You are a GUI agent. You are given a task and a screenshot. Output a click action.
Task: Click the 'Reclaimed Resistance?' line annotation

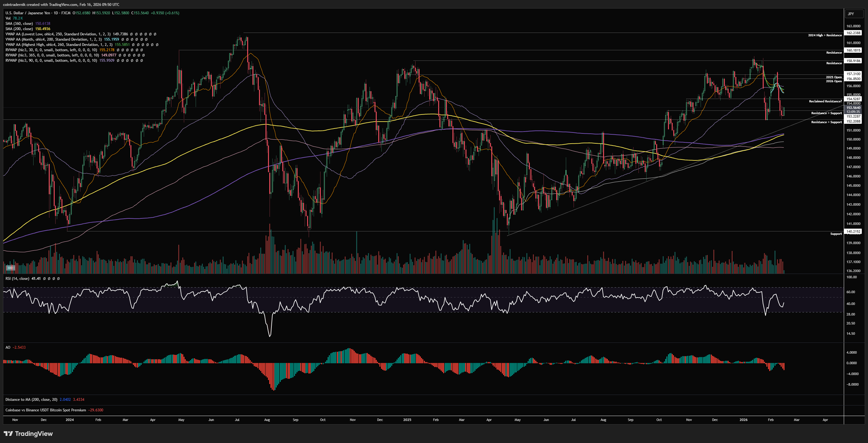[x=825, y=101]
